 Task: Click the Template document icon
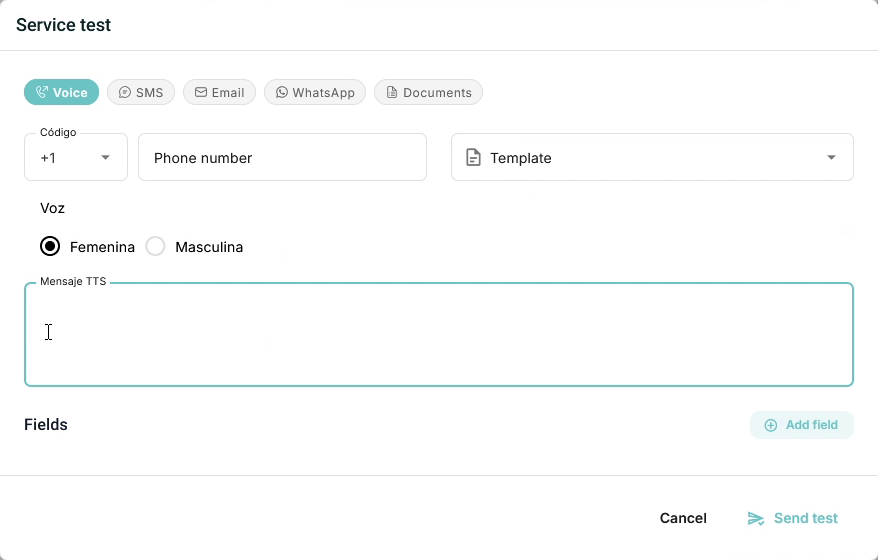pos(473,157)
